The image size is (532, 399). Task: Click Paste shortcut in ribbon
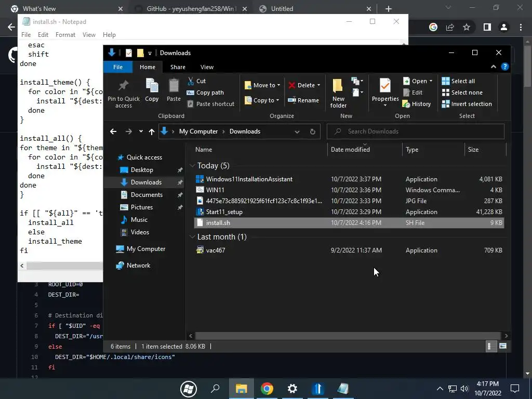211,104
